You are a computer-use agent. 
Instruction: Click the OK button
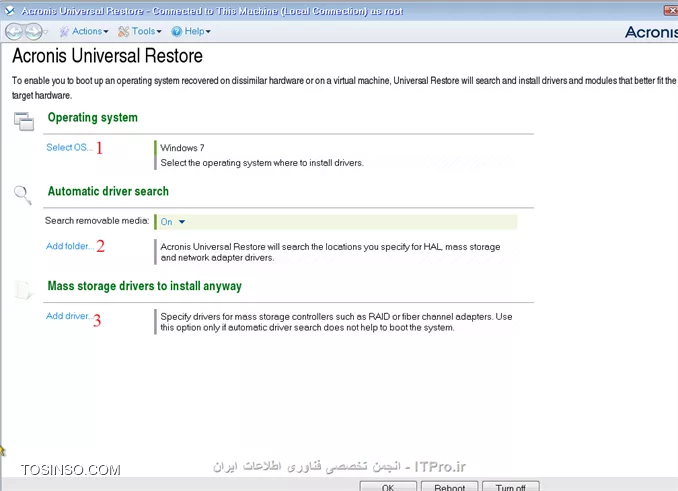click(x=388, y=486)
